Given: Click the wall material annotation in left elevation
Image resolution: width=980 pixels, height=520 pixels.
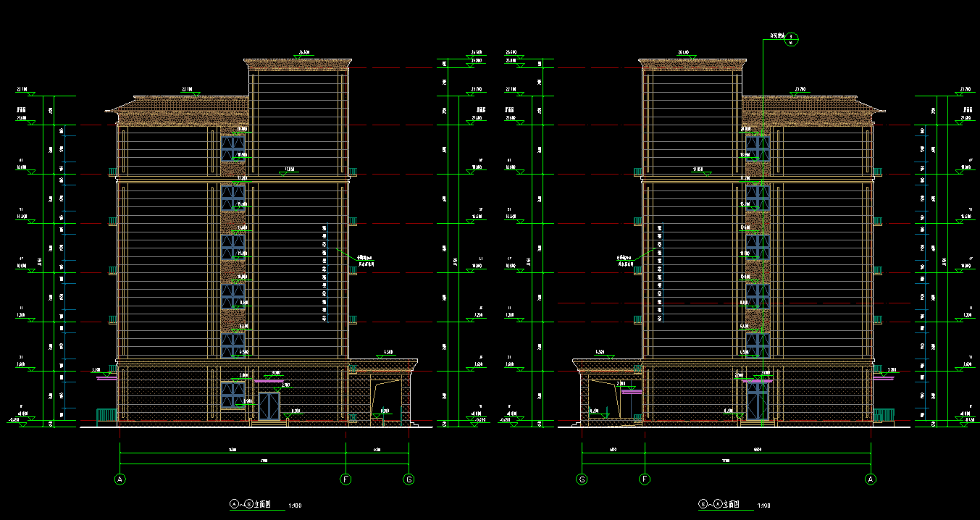Looking at the screenshot, I should [x=367, y=261].
